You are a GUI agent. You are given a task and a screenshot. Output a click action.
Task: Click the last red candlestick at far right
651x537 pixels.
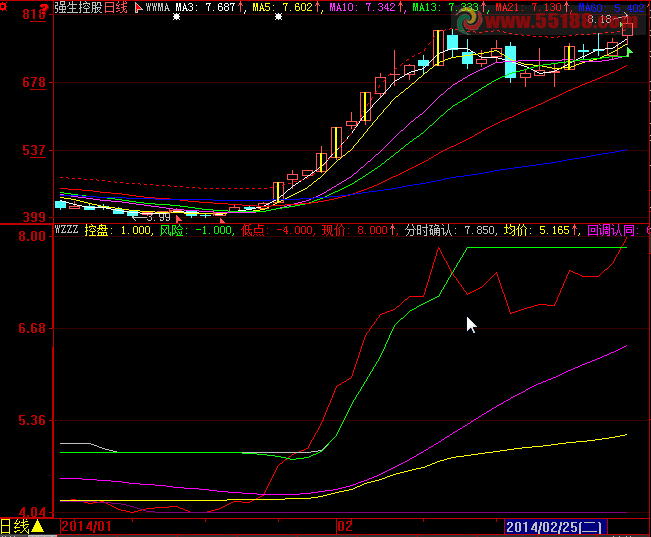627,31
